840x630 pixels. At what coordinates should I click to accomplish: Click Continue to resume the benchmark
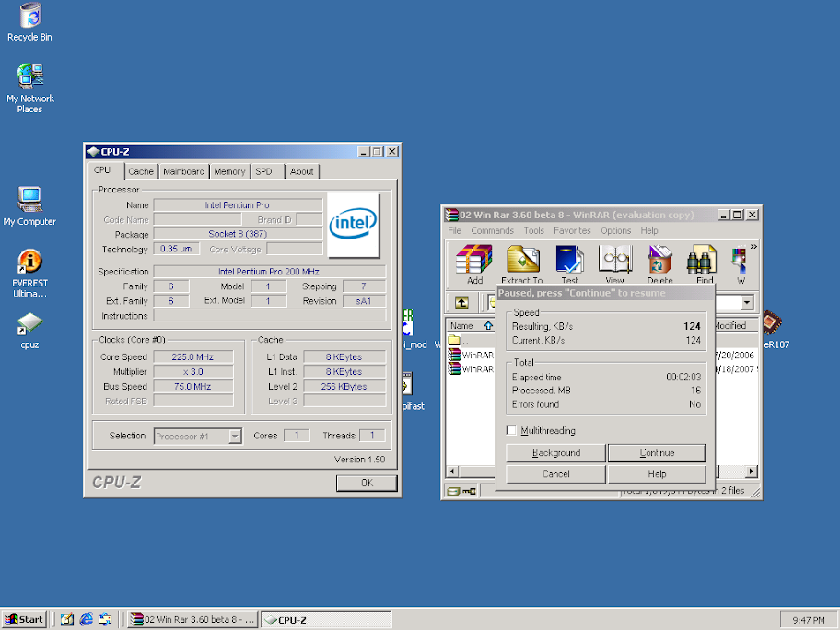[x=657, y=452]
